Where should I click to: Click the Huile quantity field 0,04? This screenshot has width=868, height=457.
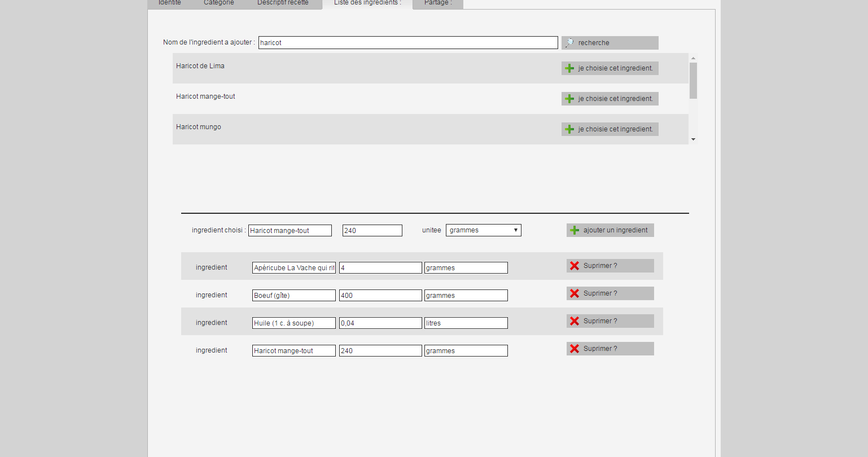(380, 323)
